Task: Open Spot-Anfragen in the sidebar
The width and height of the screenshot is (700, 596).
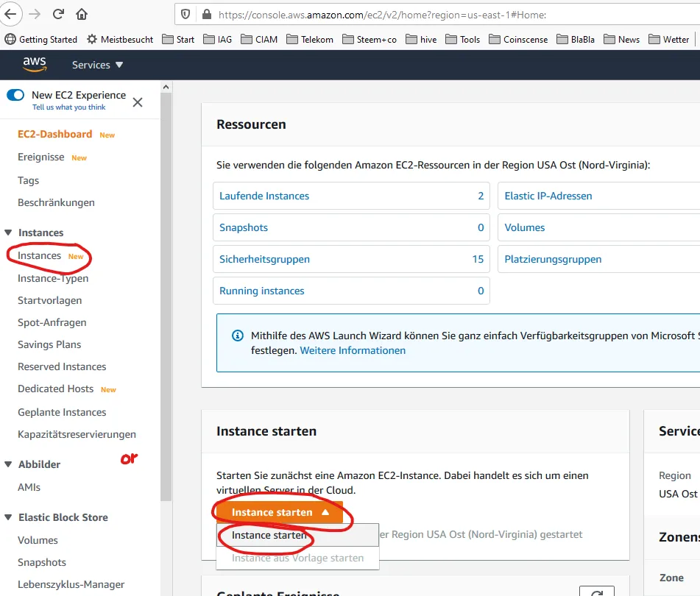Action: click(52, 322)
